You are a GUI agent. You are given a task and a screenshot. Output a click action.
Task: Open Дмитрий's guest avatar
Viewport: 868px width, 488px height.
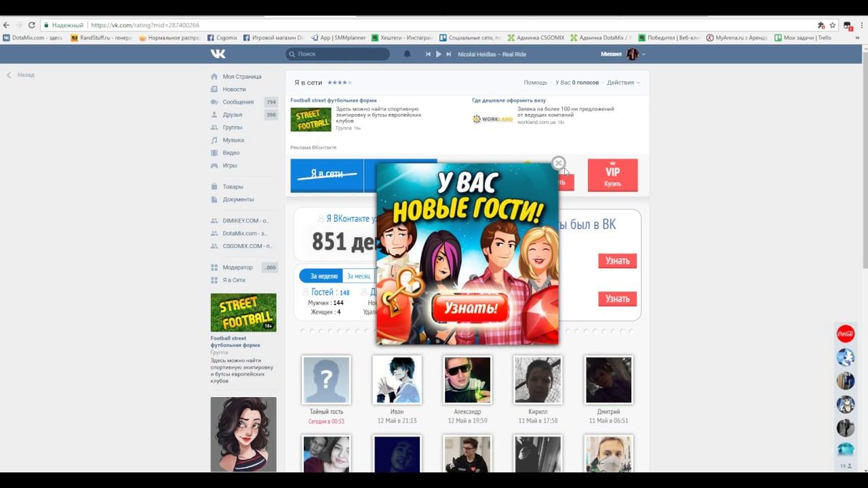pos(608,380)
